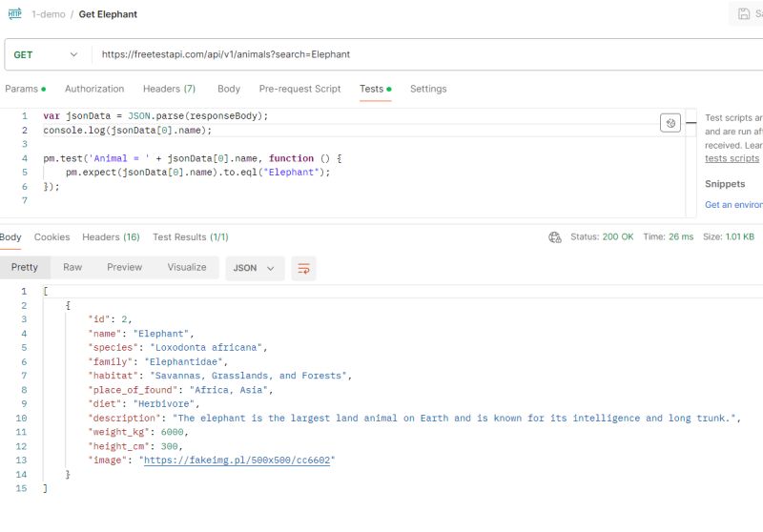763x532 pixels.
Task: Click the "id": 2 response line
Action: 110,319
